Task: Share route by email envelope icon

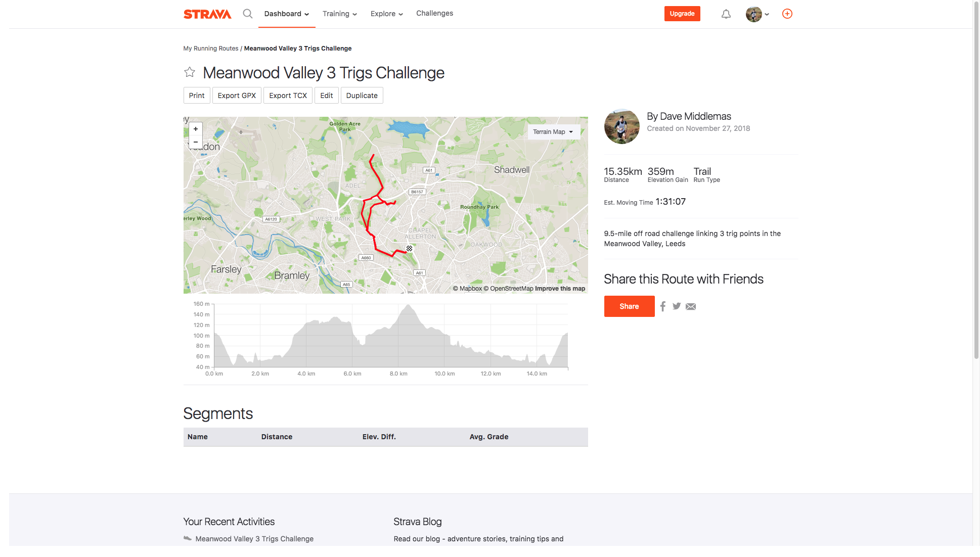Action: (691, 306)
